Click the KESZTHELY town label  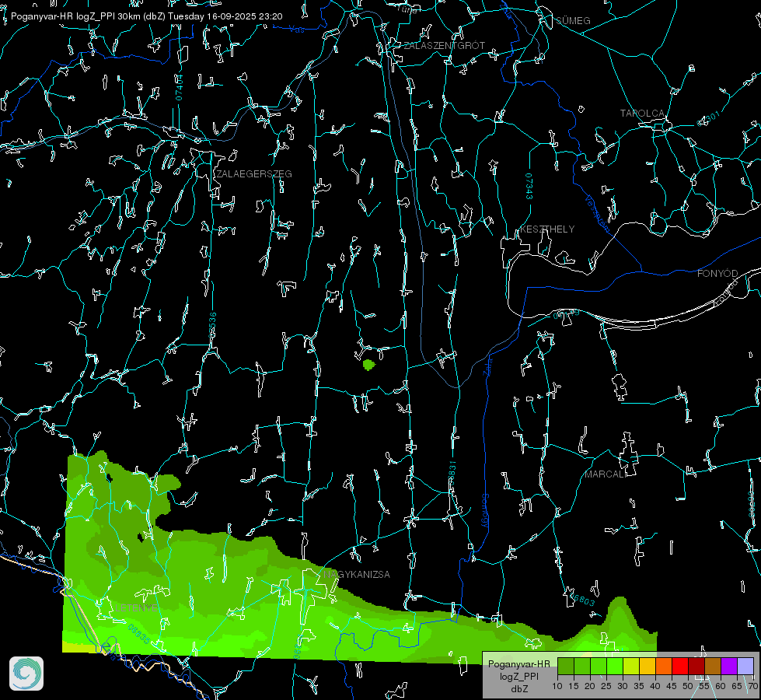[547, 229]
